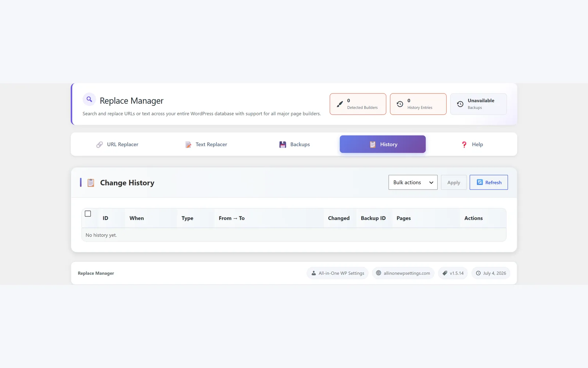Click the URL Replacer link icon
Screen dimensions: 588x368
pos(100,145)
